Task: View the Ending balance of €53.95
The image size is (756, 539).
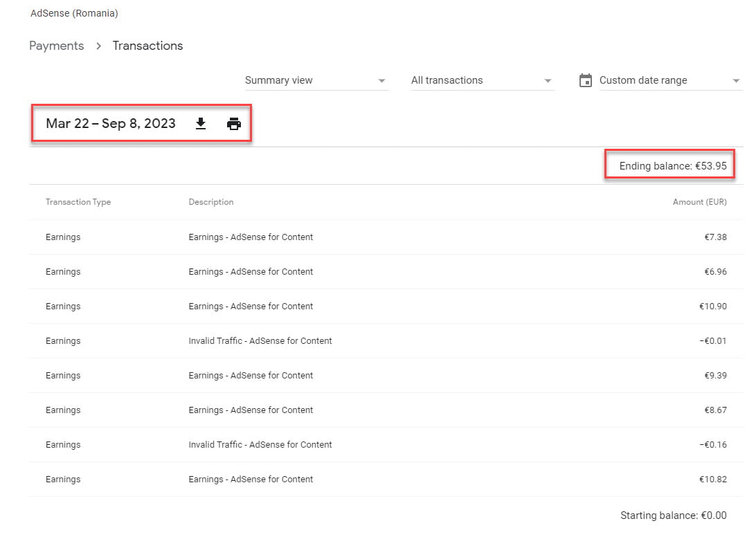Action: click(x=669, y=165)
